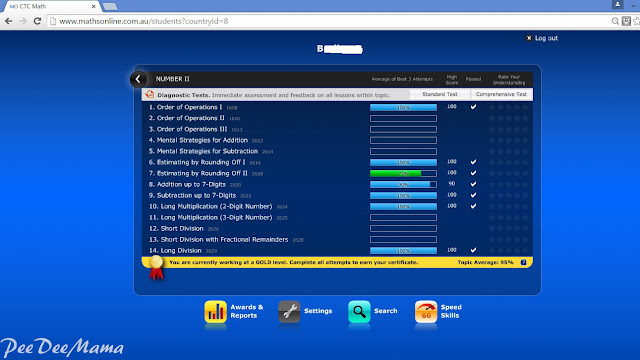
Task: Click the gold medal ribbon award
Action: 156,267
